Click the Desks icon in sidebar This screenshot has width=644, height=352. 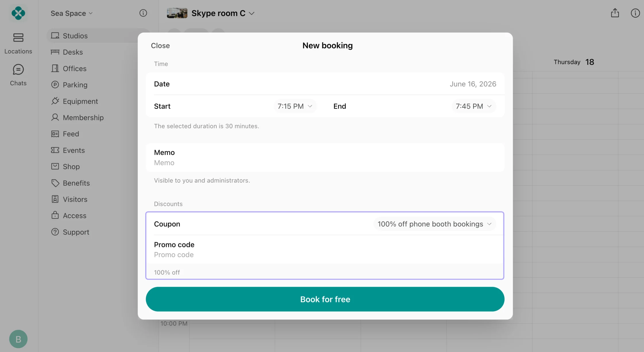[x=55, y=52]
